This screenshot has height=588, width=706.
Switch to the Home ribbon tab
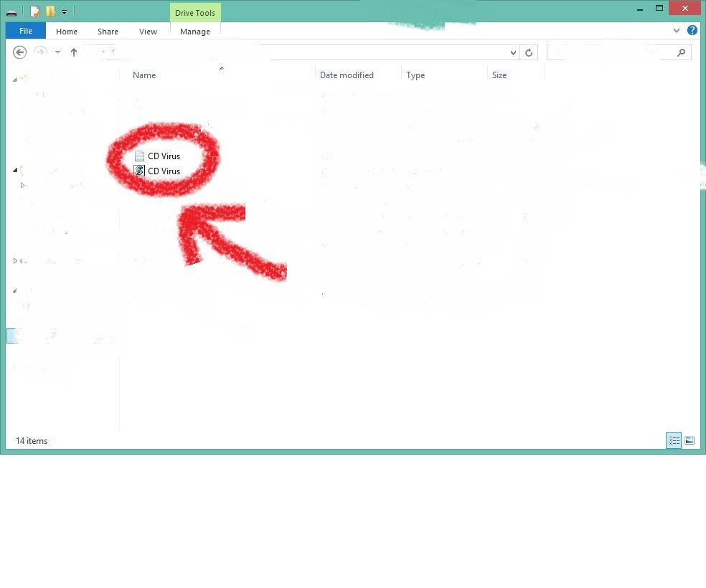[x=67, y=32]
